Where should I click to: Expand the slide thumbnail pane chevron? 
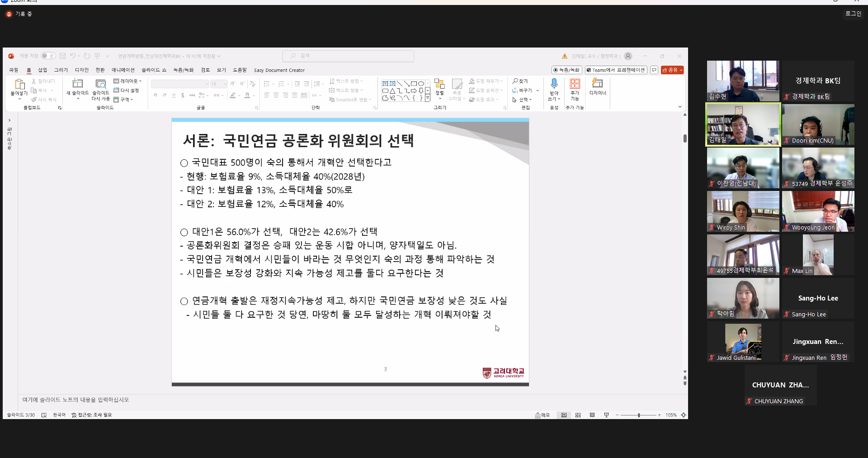click(x=9, y=120)
